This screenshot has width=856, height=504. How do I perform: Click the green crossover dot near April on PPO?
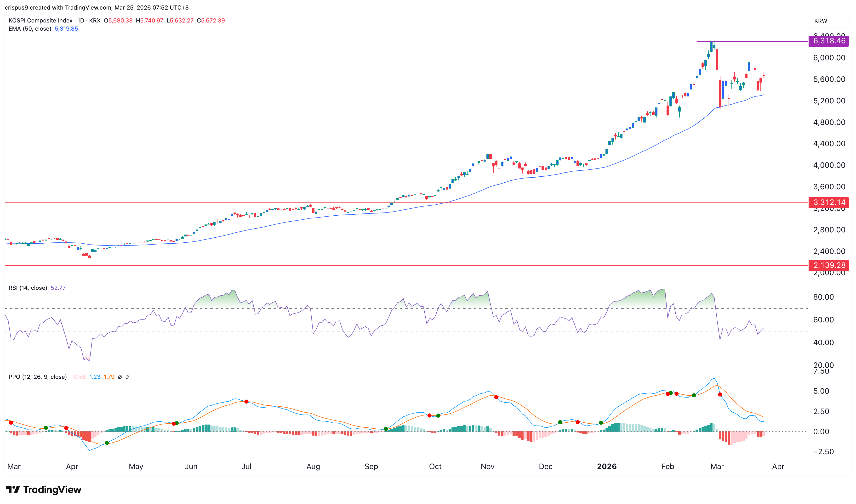pyautogui.click(x=107, y=443)
